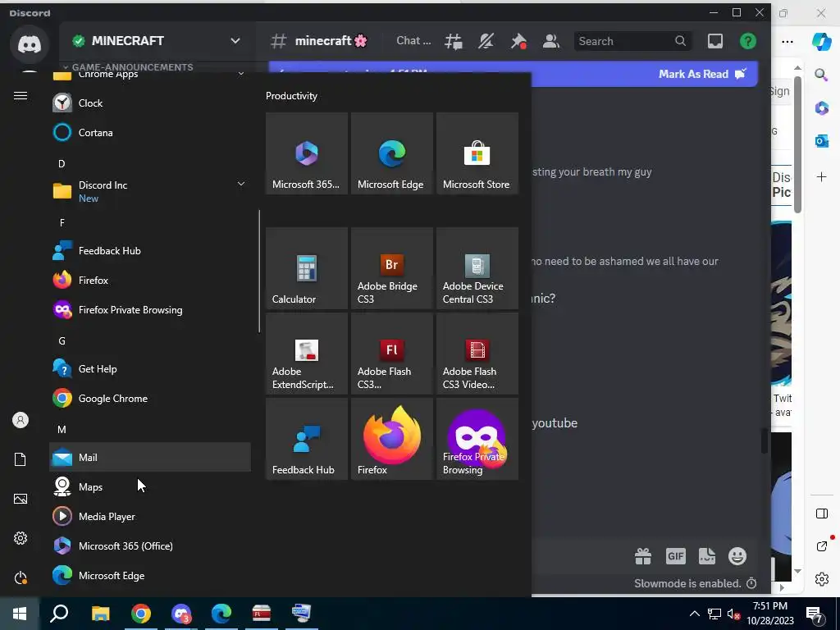Open Firefox in app list
Screen dimensions: 840x630
(x=150, y=281)
